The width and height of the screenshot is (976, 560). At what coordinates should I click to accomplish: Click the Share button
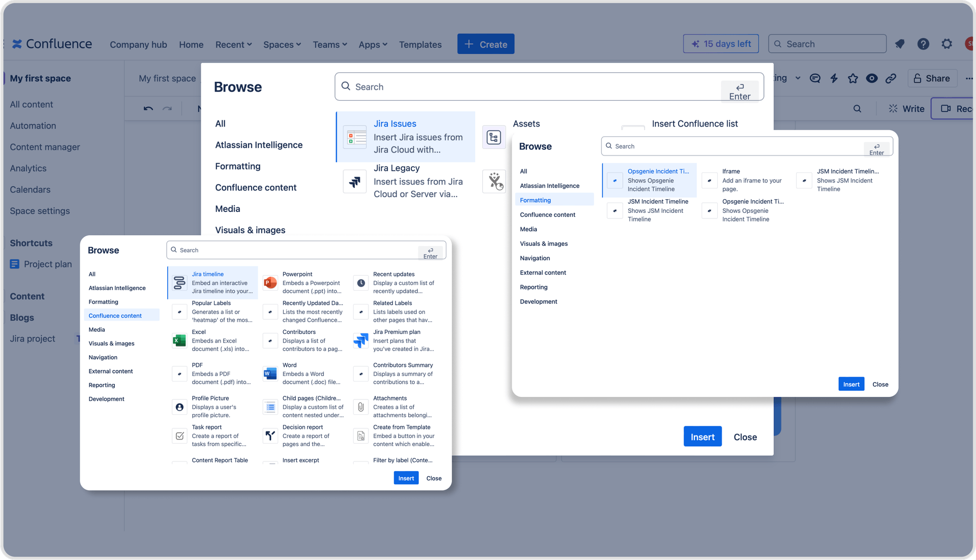(x=932, y=78)
